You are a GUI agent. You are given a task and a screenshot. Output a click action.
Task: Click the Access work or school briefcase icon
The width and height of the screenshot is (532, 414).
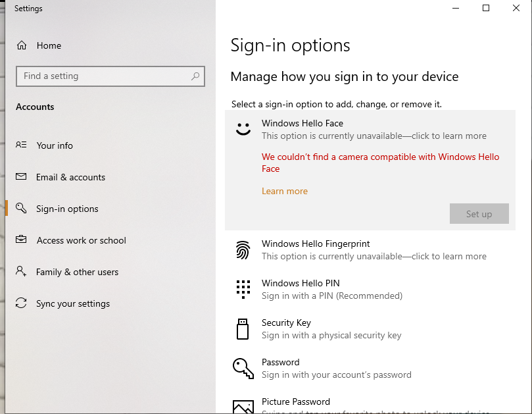tap(21, 240)
